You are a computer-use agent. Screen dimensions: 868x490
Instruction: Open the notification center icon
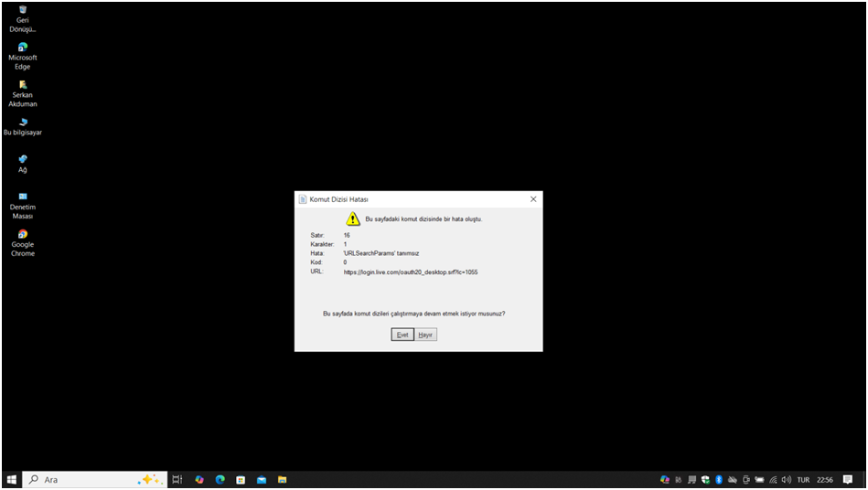(848, 480)
